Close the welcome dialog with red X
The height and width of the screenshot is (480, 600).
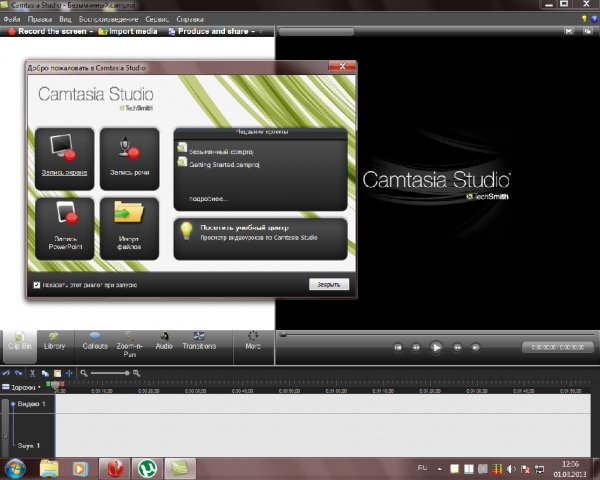[342, 66]
